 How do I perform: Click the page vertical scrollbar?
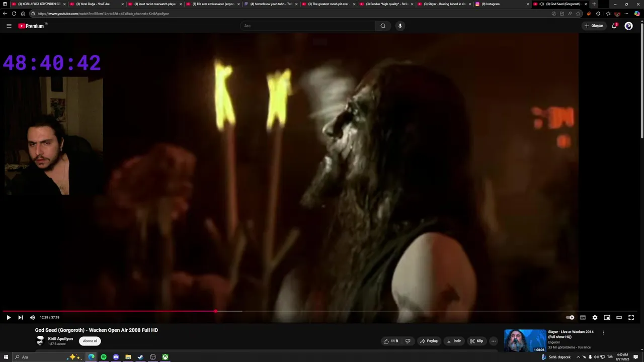click(x=641, y=80)
